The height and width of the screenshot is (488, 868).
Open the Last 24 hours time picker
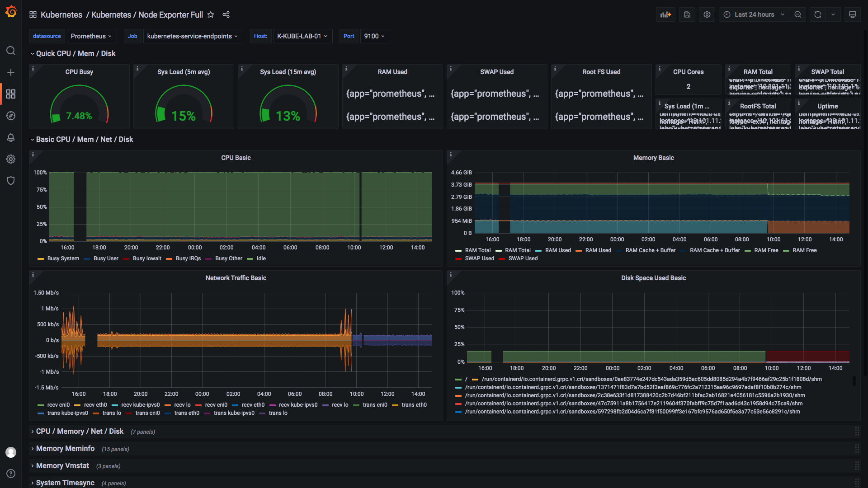click(754, 14)
